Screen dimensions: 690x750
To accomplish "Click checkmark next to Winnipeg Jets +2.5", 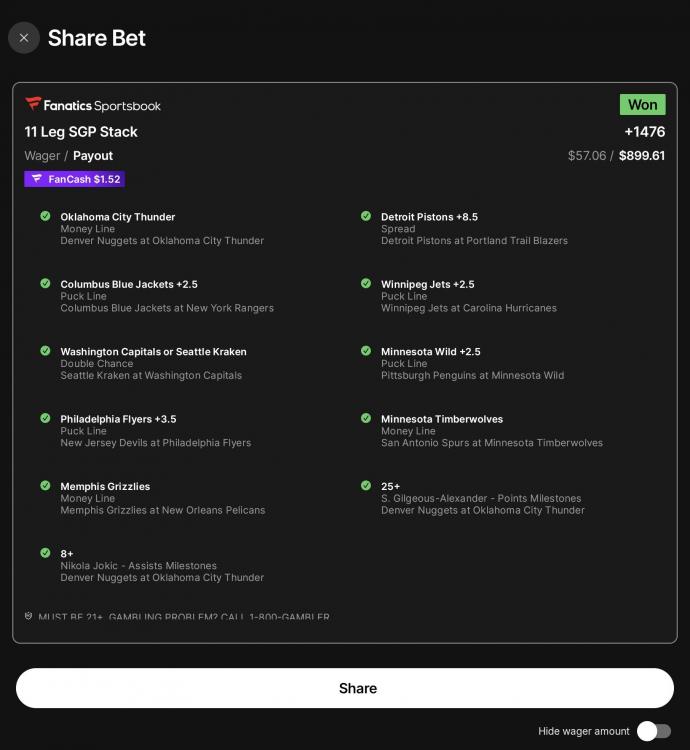I will tap(366, 283).
